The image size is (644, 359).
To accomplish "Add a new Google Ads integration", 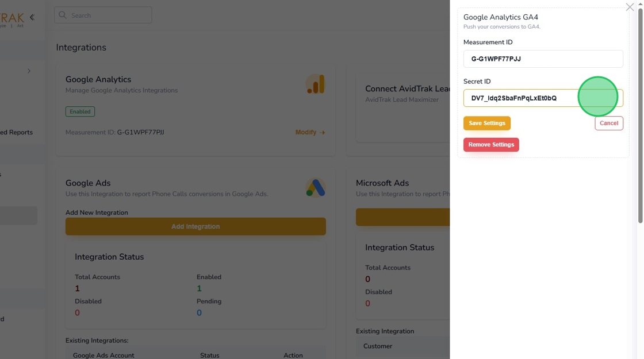I will 195,226.
